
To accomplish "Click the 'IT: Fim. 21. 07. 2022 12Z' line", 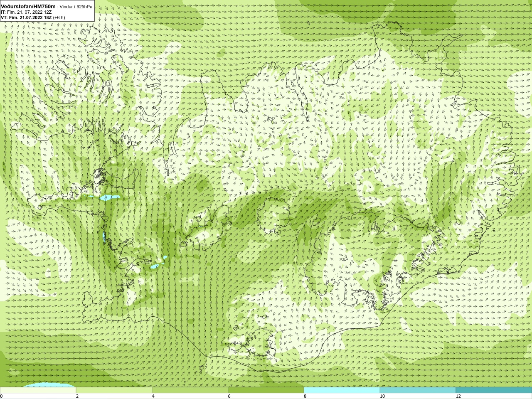I will (x=26, y=12).
